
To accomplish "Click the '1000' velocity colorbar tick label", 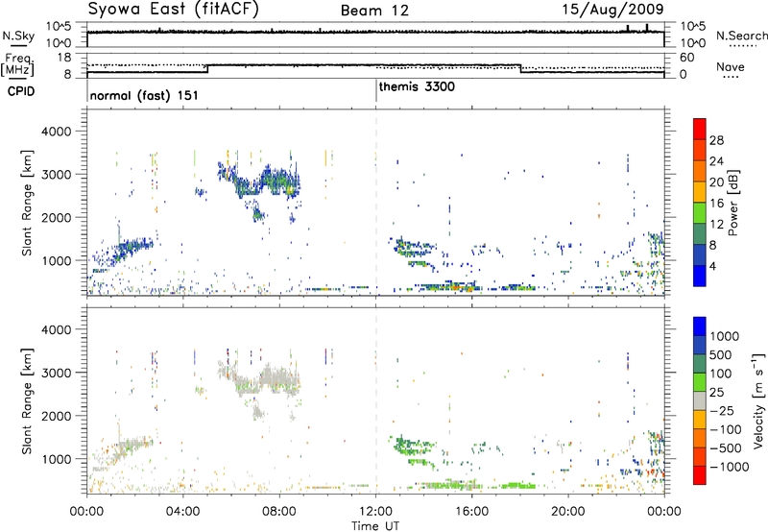I will [725, 336].
